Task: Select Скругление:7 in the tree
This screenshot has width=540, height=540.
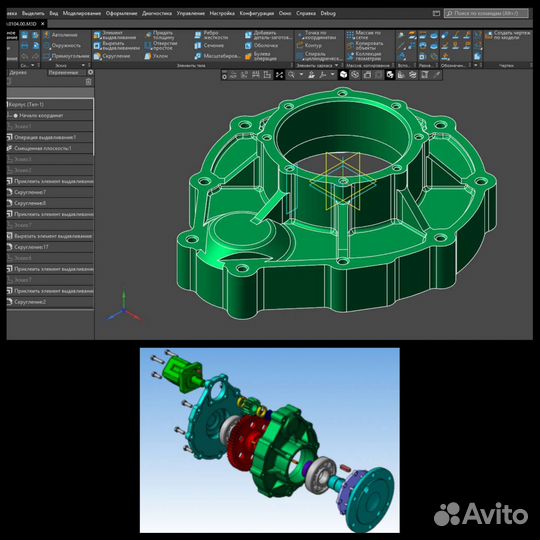Action: [50, 192]
